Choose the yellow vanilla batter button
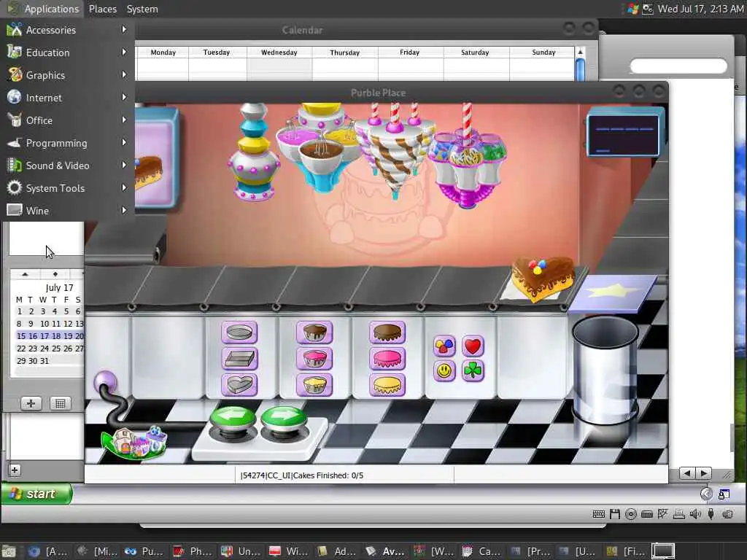The width and height of the screenshot is (747, 560). pyautogui.click(x=314, y=384)
